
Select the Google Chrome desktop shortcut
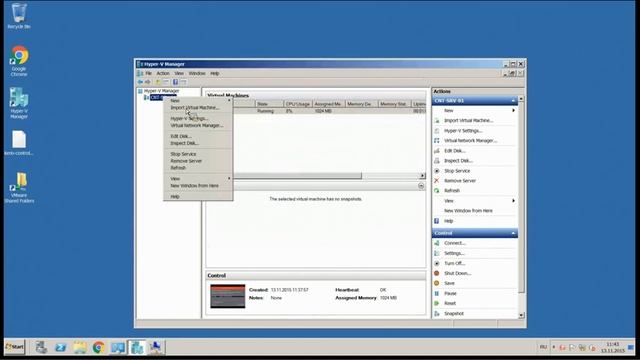click(19, 61)
